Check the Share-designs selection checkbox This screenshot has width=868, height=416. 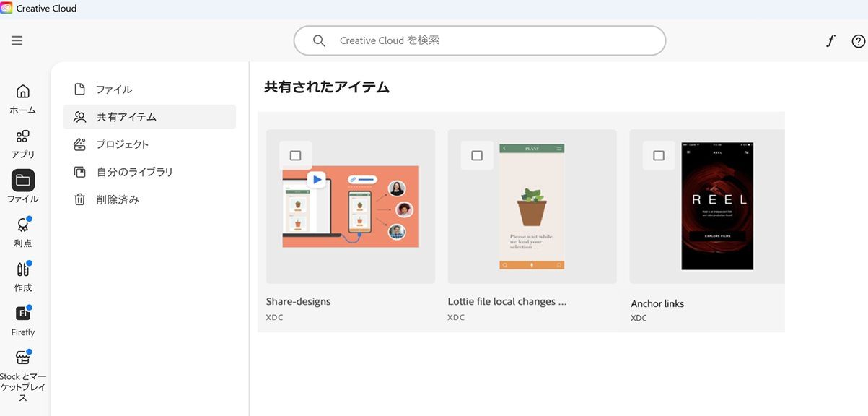point(295,155)
